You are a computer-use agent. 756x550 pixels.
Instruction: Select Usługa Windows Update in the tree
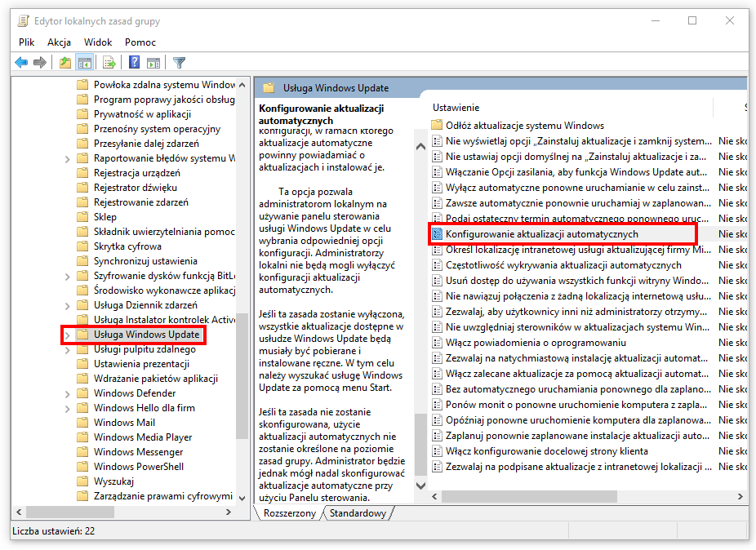click(146, 335)
